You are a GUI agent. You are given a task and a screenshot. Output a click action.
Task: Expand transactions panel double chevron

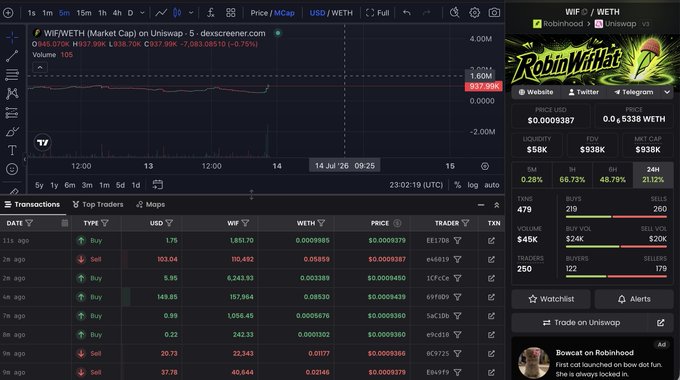click(497, 205)
